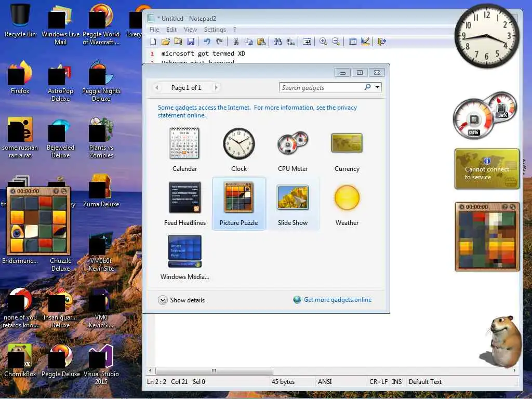Click "ANSI" encoding in the status bar

point(325,382)
